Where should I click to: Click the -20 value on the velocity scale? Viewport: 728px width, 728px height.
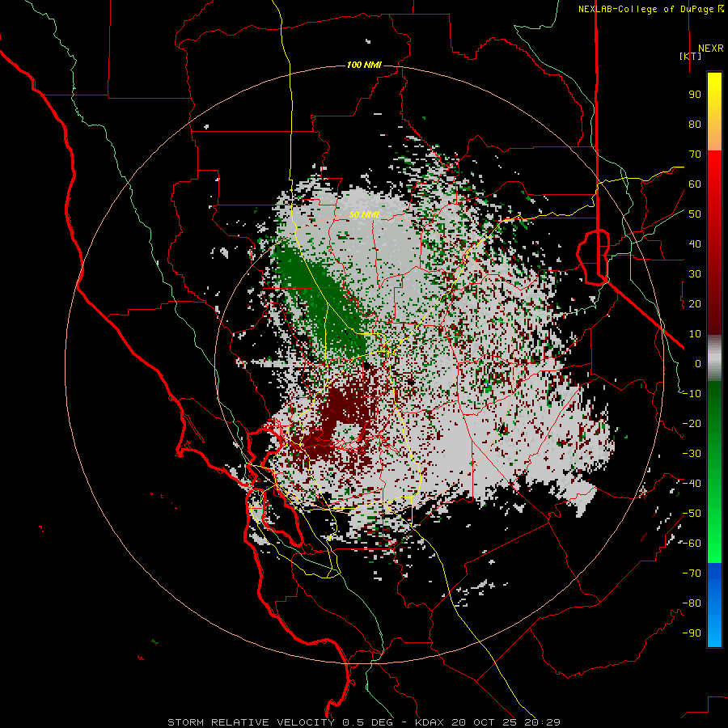[x=692, y=424]
